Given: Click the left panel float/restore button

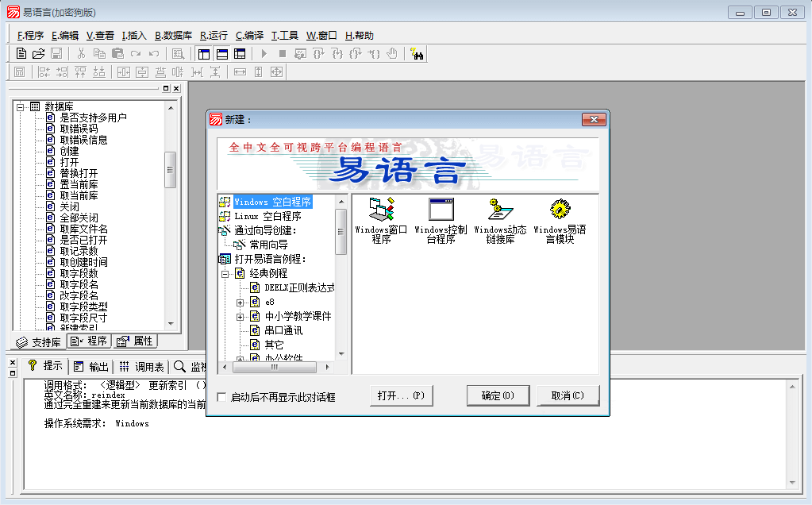Looking at the screenshot, I should point(166,89).
